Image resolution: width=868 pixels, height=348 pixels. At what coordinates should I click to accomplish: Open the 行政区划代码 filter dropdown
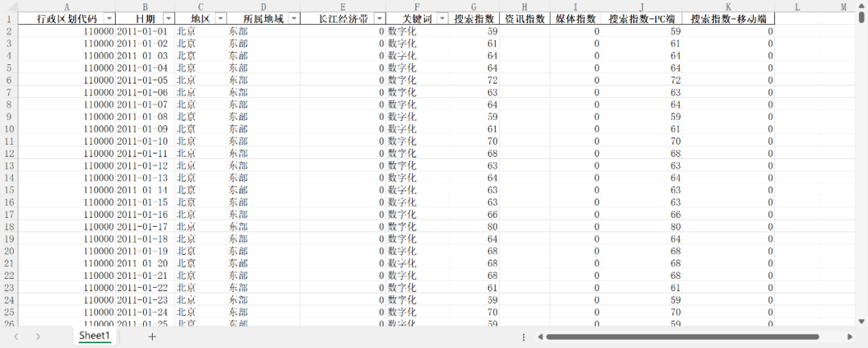pos(109,18)
